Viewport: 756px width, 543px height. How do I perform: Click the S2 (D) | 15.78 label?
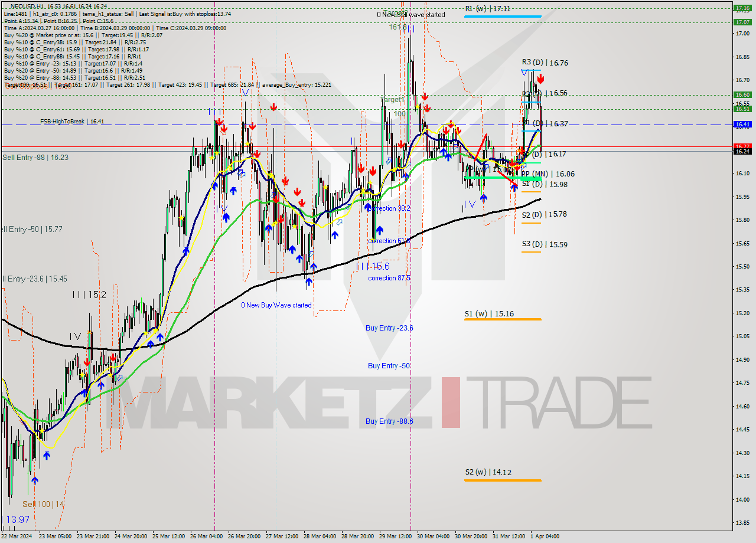[x=544, y=215]
